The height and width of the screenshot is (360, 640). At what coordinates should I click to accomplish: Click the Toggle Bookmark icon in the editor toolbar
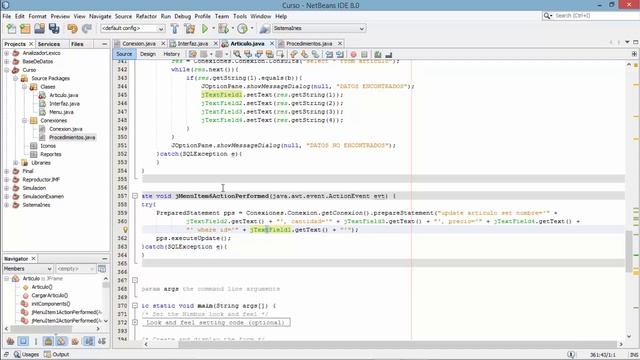pyautogui.click(x=315, y=54)
